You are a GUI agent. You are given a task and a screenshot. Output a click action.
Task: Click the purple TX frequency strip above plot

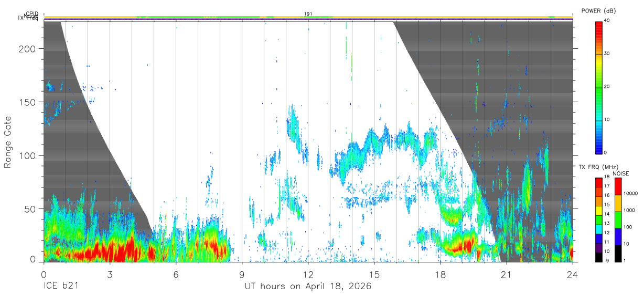(x=308, y=20)
